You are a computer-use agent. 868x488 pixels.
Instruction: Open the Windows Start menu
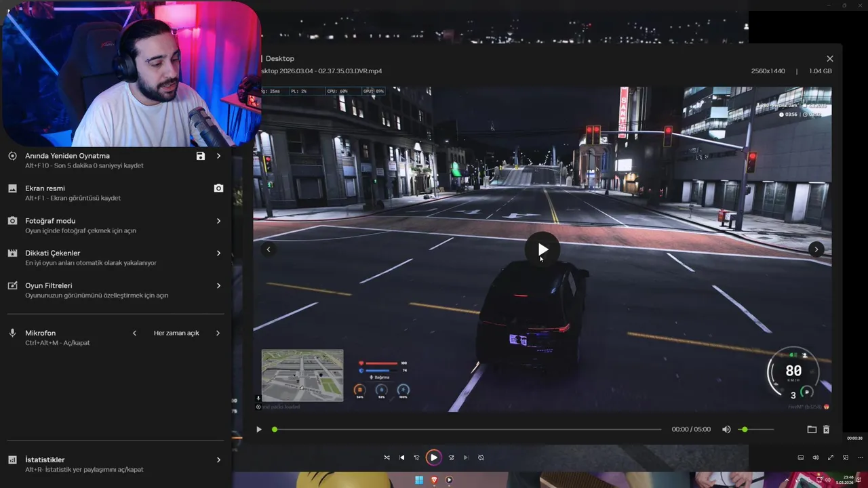pyautogui.click(x=419, y=480)
